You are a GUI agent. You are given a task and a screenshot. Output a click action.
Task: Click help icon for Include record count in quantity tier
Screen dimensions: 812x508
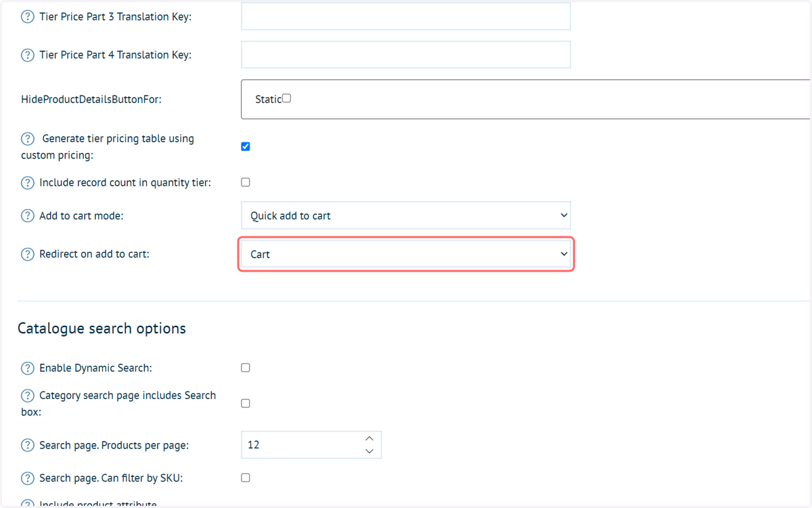click(x=28, y=183)
